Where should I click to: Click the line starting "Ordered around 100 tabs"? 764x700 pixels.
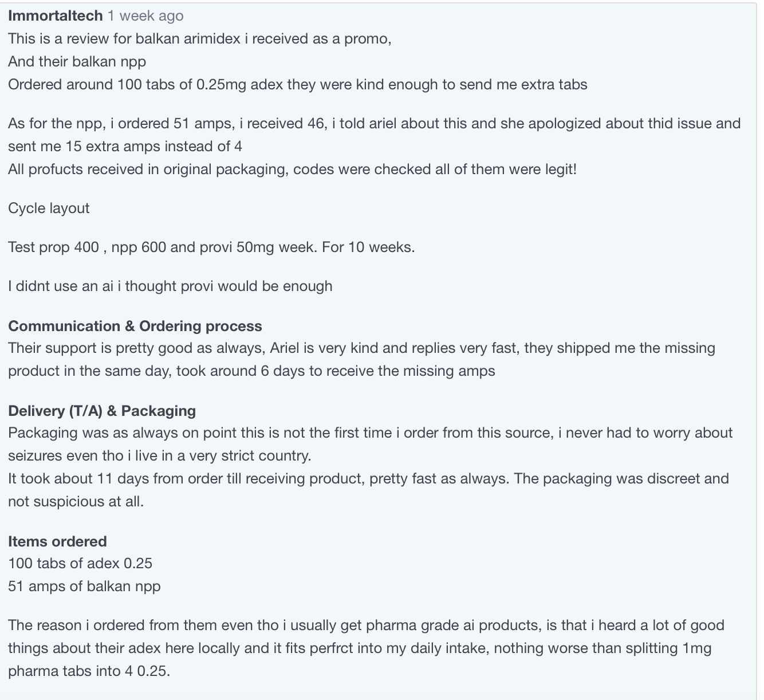pos(297,84)
